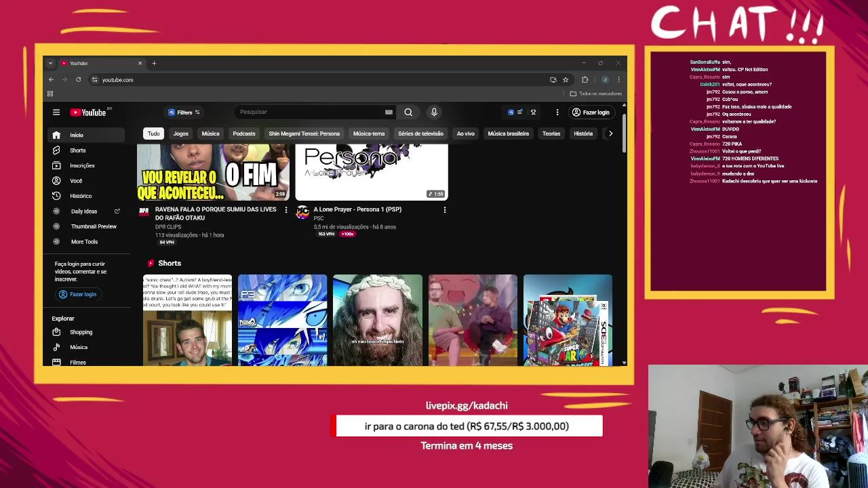
Task: Open the on-screen keyboard icon in search
Action: [389, 113]
